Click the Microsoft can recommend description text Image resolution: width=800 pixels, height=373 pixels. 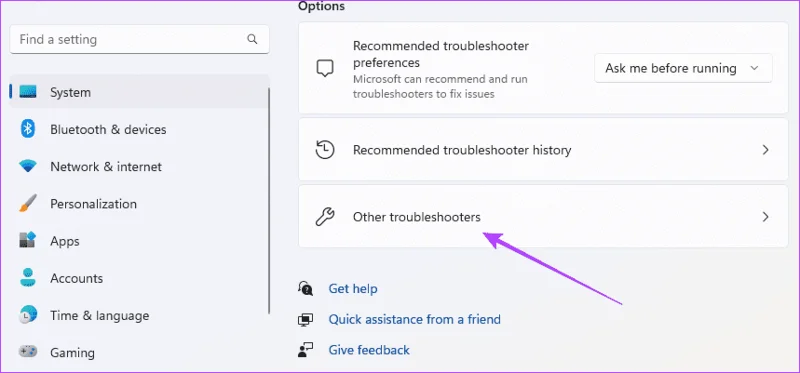pyautogui.click(x=440, y=87)
